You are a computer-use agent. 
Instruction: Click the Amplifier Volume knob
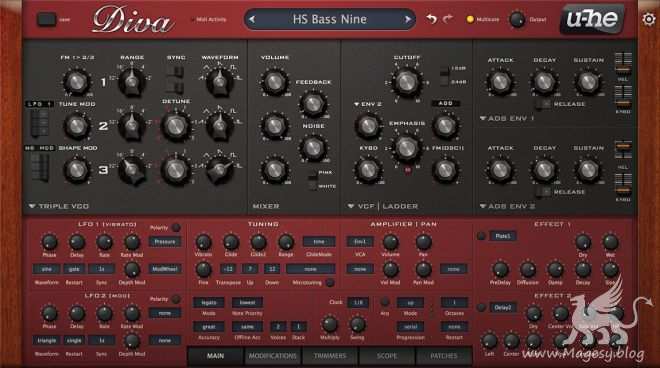pos(390,242)
